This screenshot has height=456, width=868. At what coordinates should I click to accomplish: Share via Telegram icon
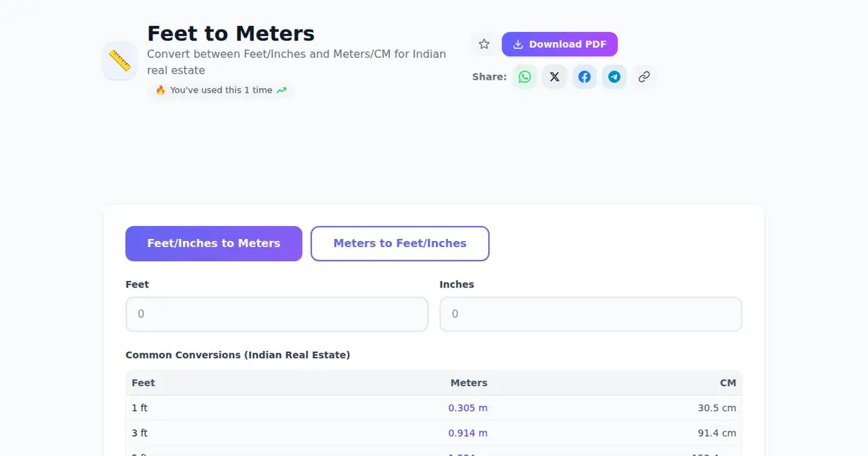coord(614,77)
